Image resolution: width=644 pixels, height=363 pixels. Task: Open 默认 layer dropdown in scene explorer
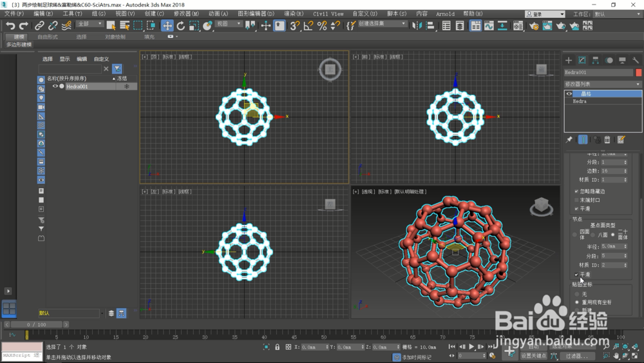pyautogui.click(x=71, y=313)
